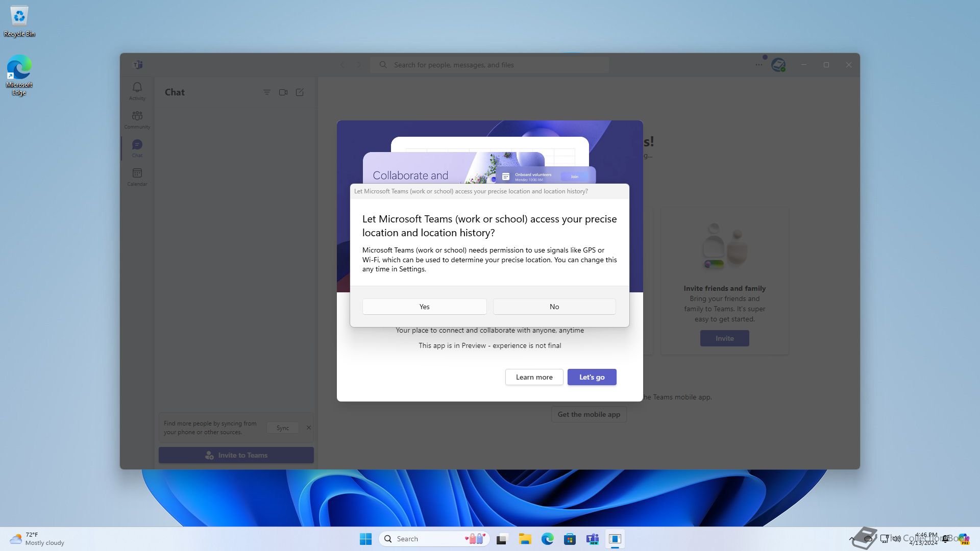This screenshot has width=980, height=551.
Task: Click No to deny location access
Action: pos(554,307)
